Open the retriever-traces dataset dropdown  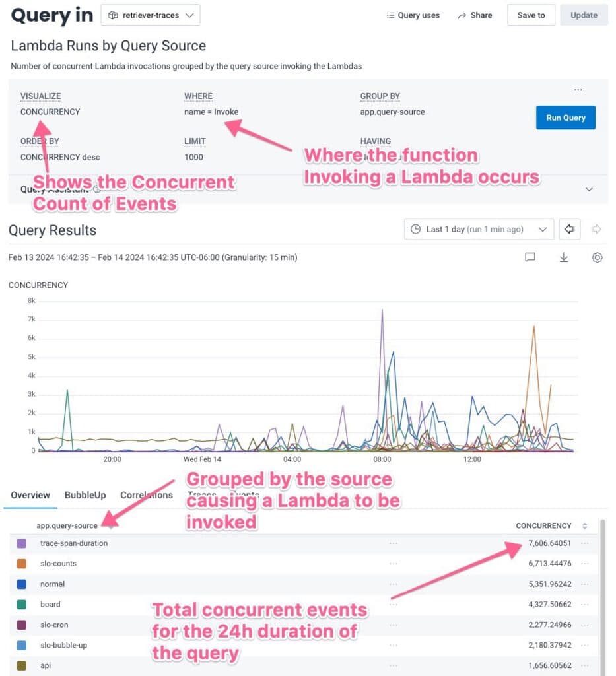tap(151, 15)
